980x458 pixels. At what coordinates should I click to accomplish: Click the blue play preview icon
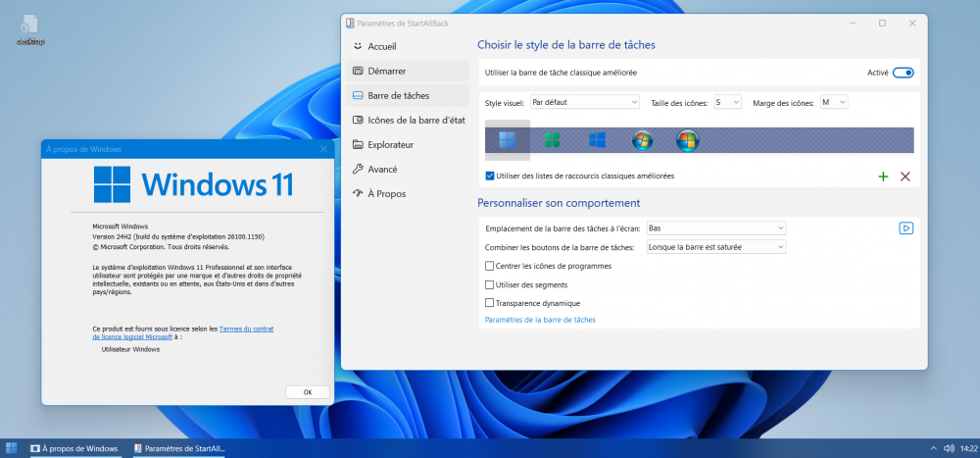[906, 229]
